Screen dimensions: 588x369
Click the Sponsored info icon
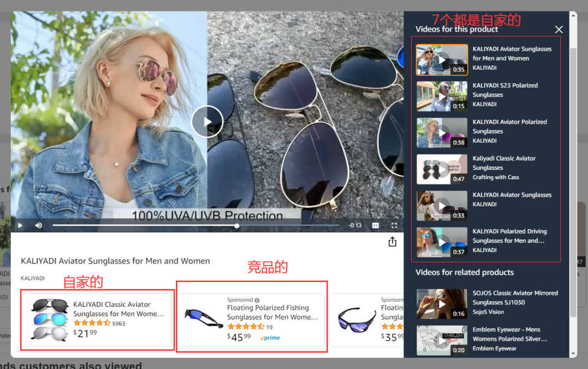coord(257,300)
